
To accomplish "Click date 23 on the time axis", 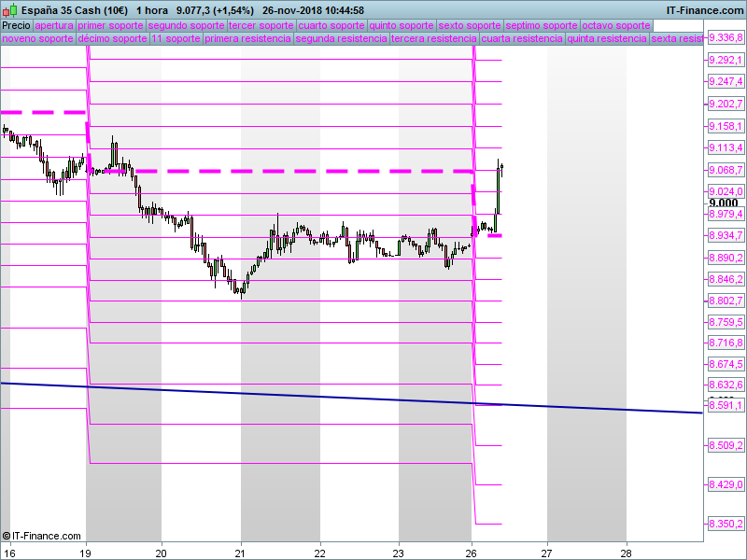I will [399, 553].
